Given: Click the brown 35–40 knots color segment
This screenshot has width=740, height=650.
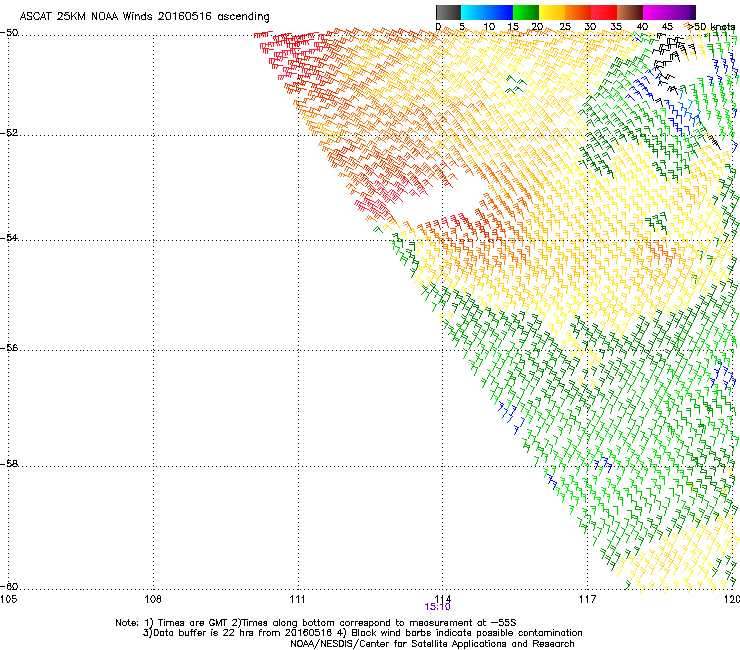Looking at the screenshot, I should (630, 12).
